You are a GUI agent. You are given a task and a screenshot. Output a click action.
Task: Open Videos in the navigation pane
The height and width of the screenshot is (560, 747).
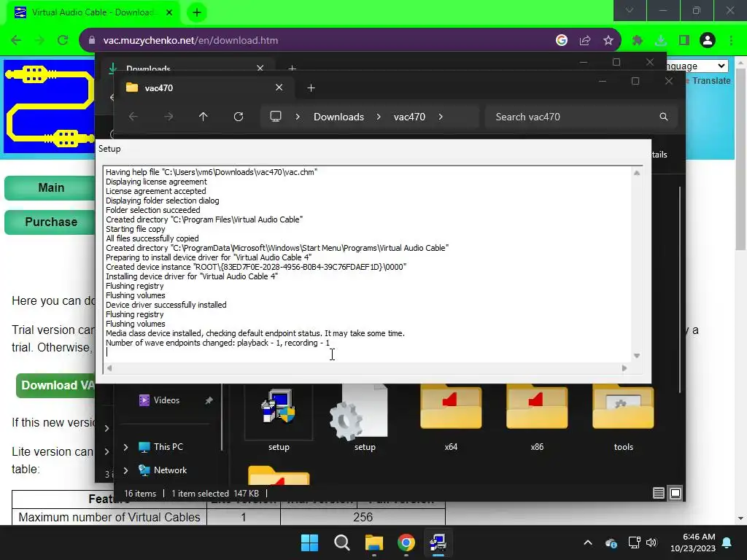(x=166, y=400)
